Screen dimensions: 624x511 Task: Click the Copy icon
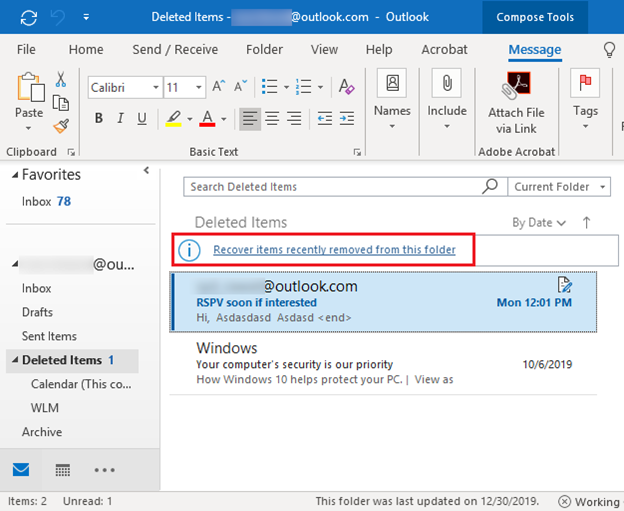tap(61, 103)
